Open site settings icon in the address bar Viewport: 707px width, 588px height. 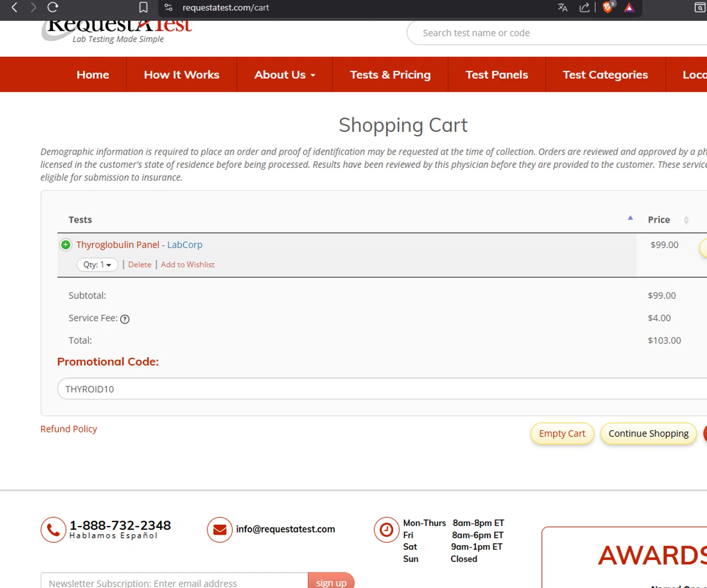click(x=168, y=8)
